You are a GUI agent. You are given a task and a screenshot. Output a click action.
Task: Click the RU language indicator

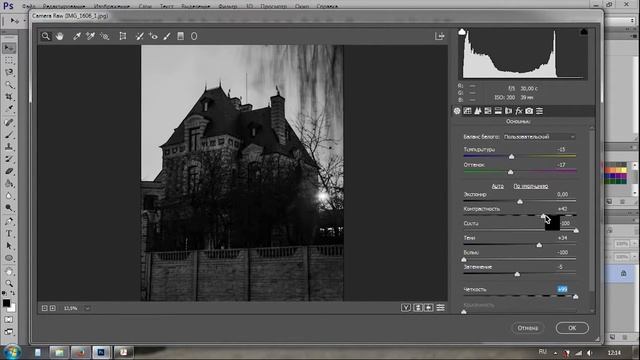coord(542,352)
